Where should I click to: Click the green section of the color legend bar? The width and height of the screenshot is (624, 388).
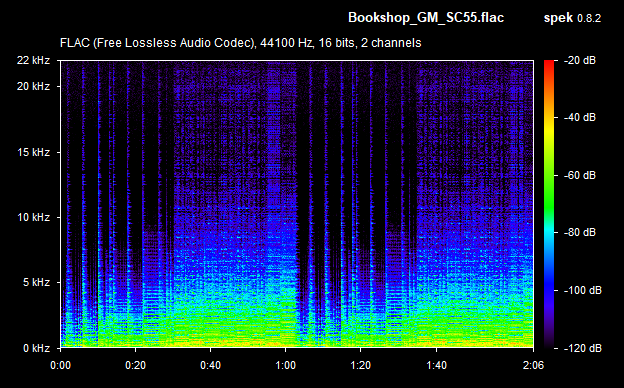click(549, 191)
